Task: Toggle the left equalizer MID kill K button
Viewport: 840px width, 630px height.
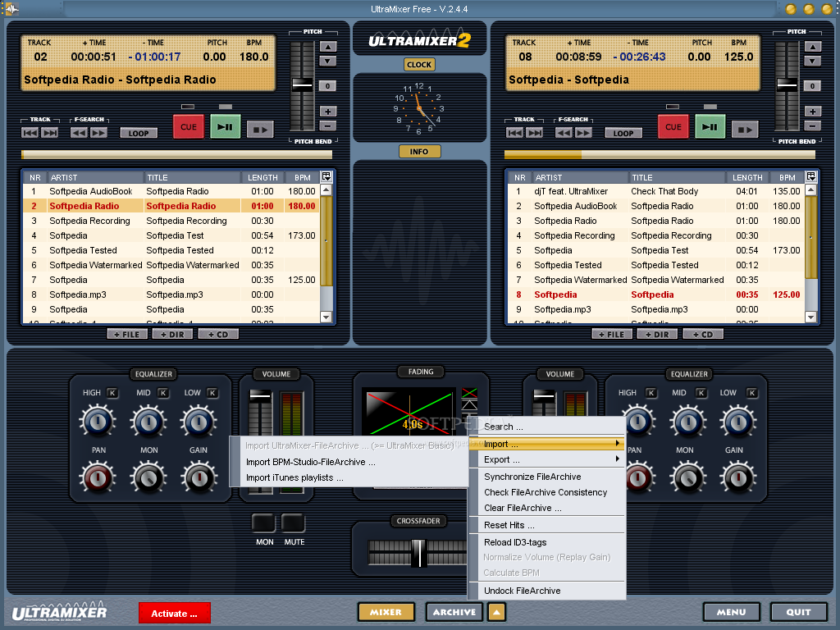Action: click(163, 393)
